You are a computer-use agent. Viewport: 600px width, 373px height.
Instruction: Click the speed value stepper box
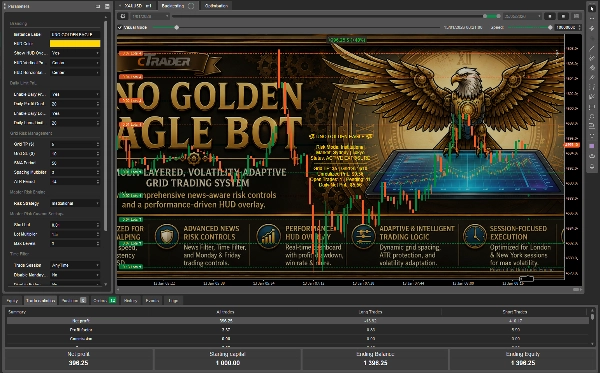[568, 28]
